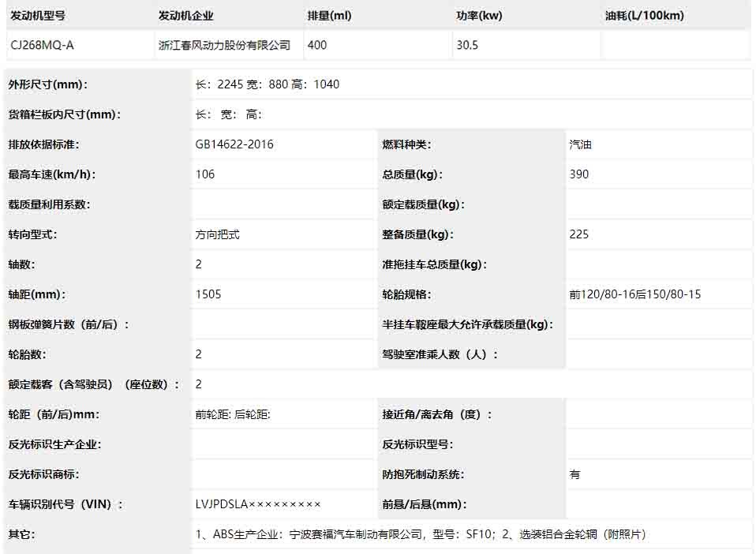
Task: Click the VIN value LVJPDSLA×××××××××
Action: pos(258,504)
